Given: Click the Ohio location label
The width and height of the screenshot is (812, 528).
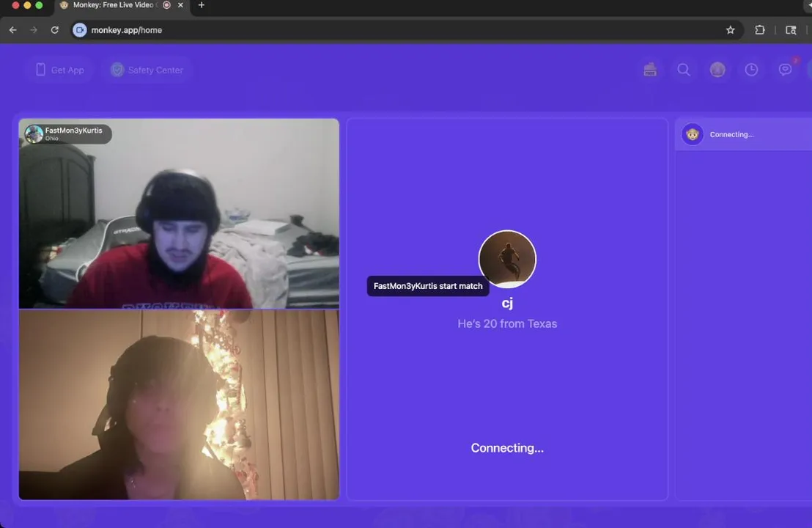Looking at the screenshot, I should pyautogui.click(x=52, y=139).
